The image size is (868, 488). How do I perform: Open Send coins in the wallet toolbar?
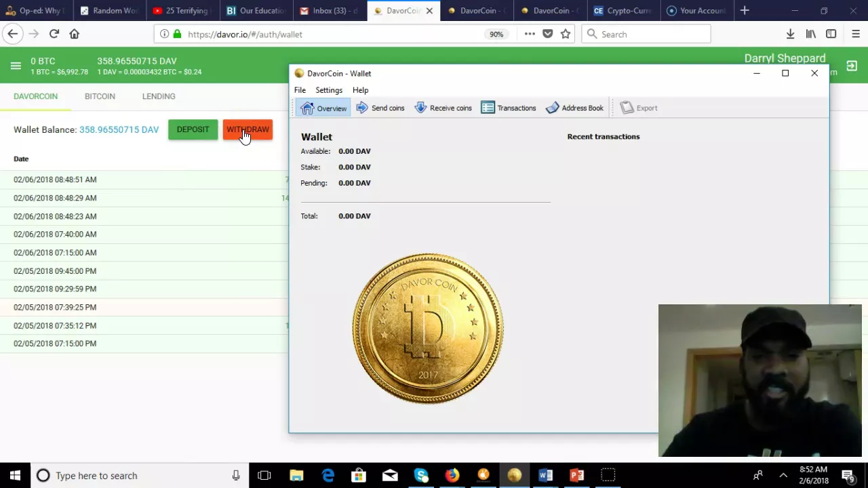380,108
